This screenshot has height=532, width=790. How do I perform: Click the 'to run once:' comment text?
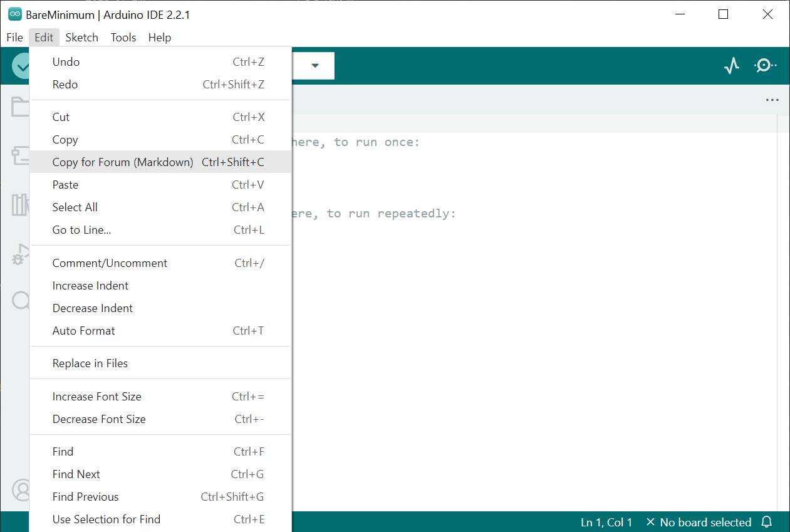click(377, 142)
